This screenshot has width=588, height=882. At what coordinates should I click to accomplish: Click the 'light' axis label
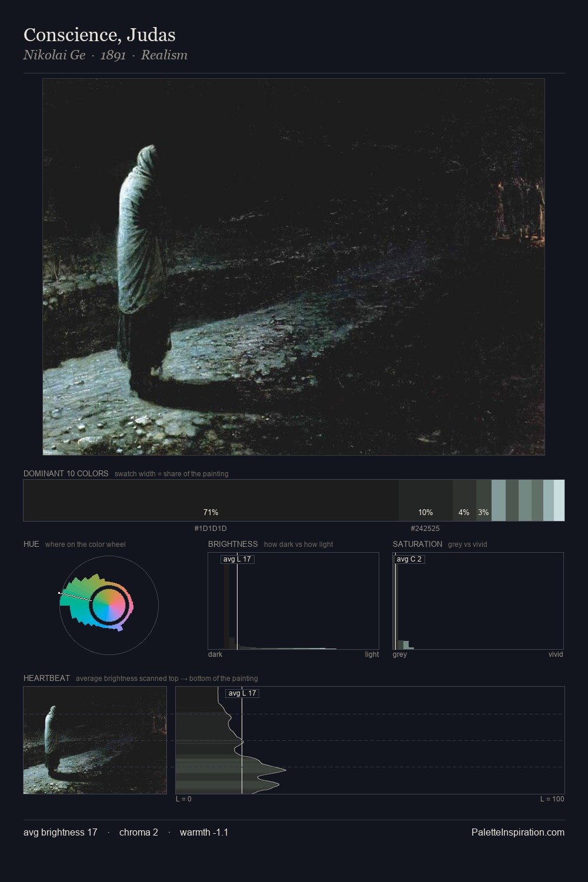tap(372, 654)
